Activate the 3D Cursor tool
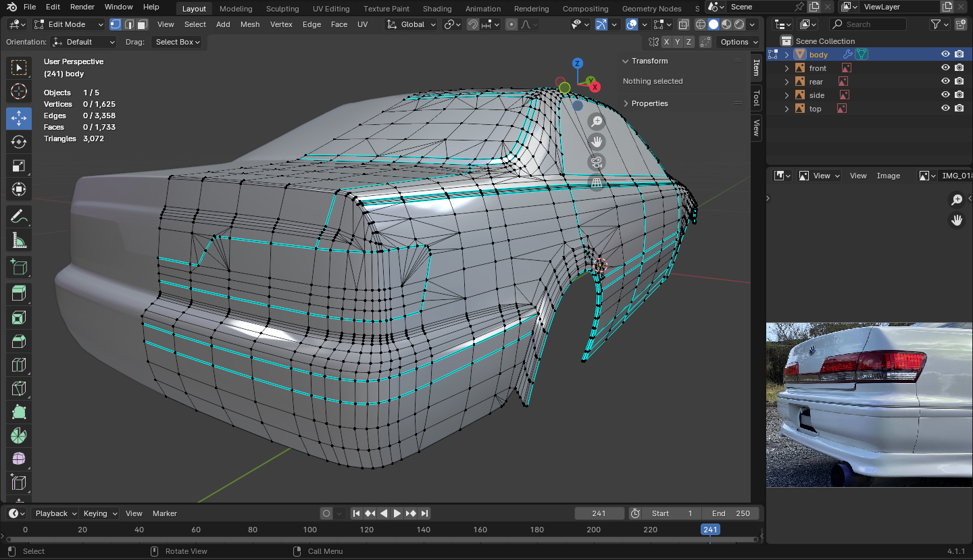The height and width of the screenshot is (560, 973). pos(18,91)
